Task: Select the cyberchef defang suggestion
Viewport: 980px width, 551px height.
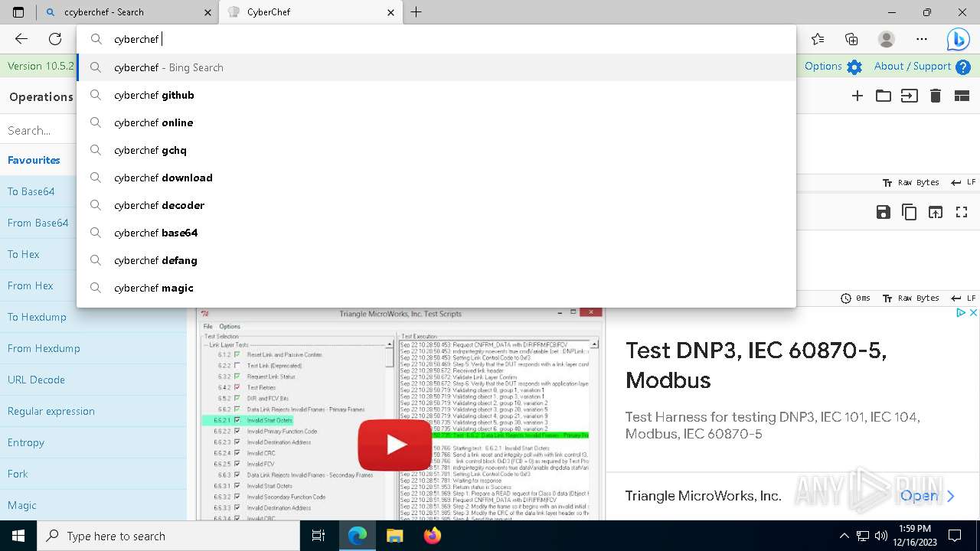Action: pos(436,260)
